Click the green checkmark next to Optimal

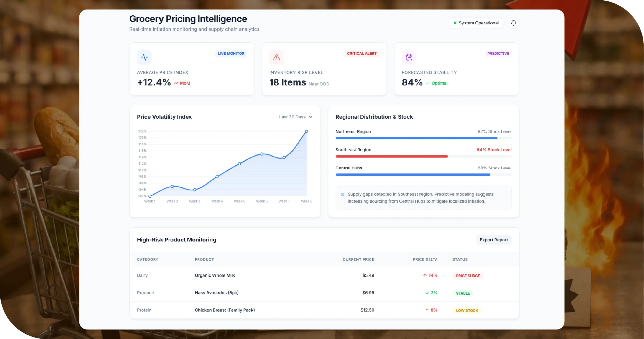(x=428, y=83)
